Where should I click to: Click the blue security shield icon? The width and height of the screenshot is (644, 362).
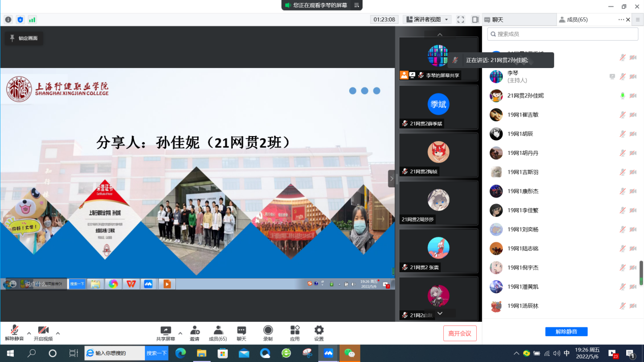[x=20, y=20]
